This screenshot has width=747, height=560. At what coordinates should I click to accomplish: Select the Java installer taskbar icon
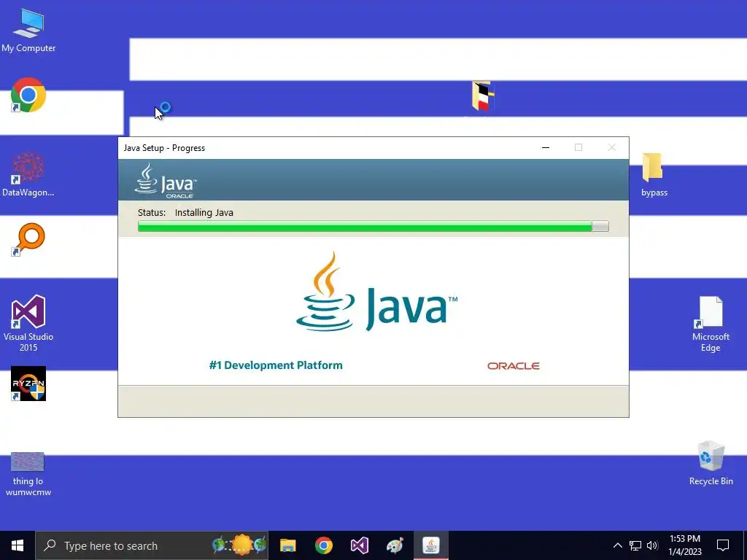[430, 545]
